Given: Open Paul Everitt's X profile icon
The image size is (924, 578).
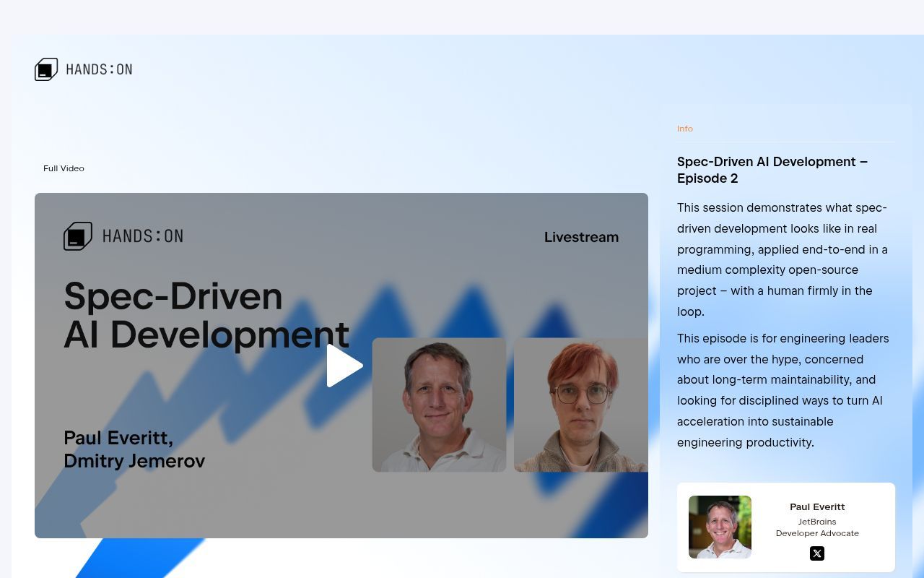Looking at the screenshot, I should [817, 553].
